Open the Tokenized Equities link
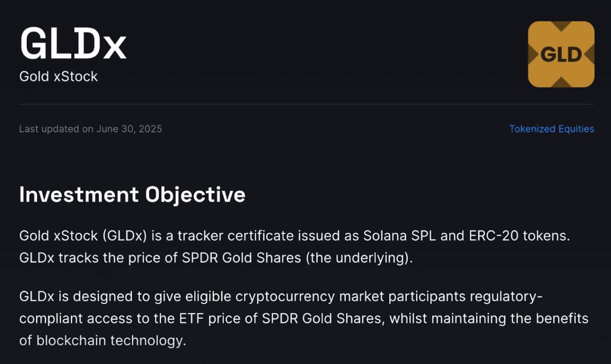Viewport: 611px width, 364px height. [x=551, y=129]
